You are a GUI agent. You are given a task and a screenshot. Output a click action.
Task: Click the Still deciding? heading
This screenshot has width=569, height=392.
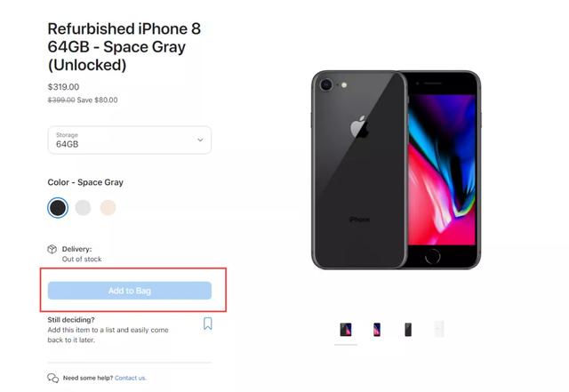tap(71, 320)
